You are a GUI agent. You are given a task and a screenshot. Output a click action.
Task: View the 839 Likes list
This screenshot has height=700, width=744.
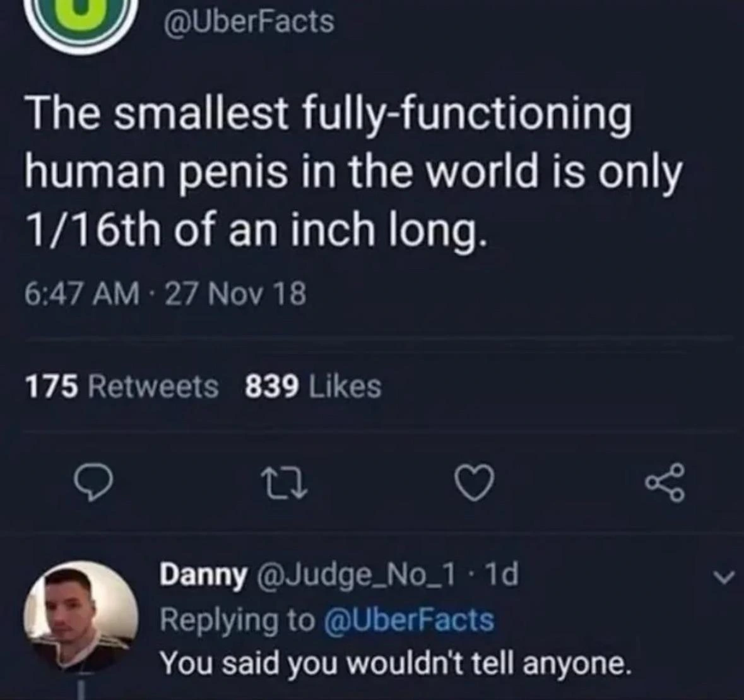[313, 386]
